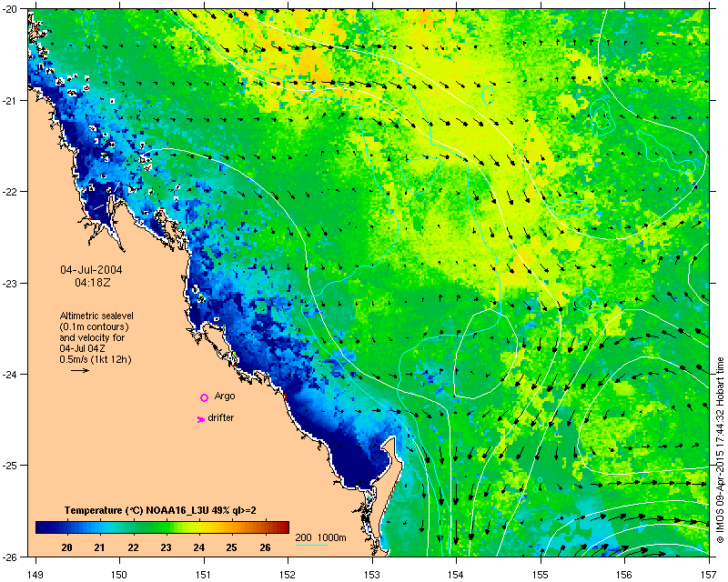Click the 'Altimetric sealevel' annotation line
Screen dimensions: 728x582
point(96,316)
